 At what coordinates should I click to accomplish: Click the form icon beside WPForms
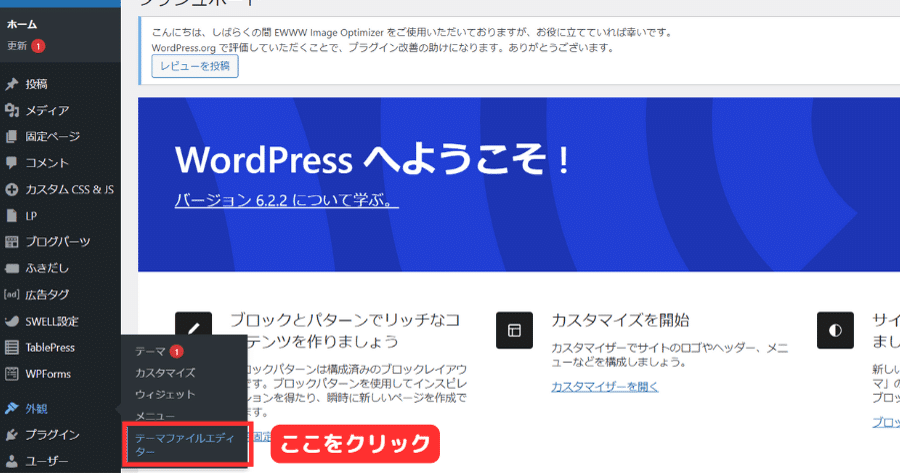pos(11,374)
